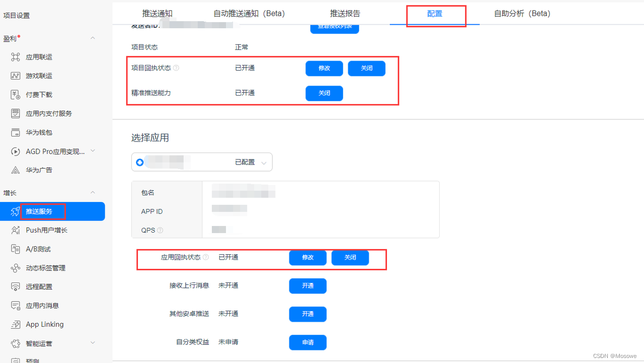Expand the AGD Pro应用变现 submenu arrow

(93, 151)
